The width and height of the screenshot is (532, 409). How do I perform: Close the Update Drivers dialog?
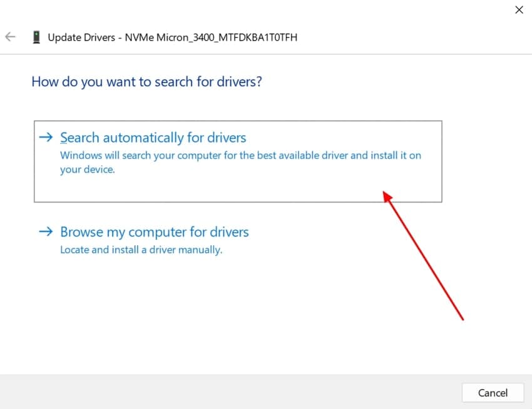pyautogui.click(x=519, y=10)
